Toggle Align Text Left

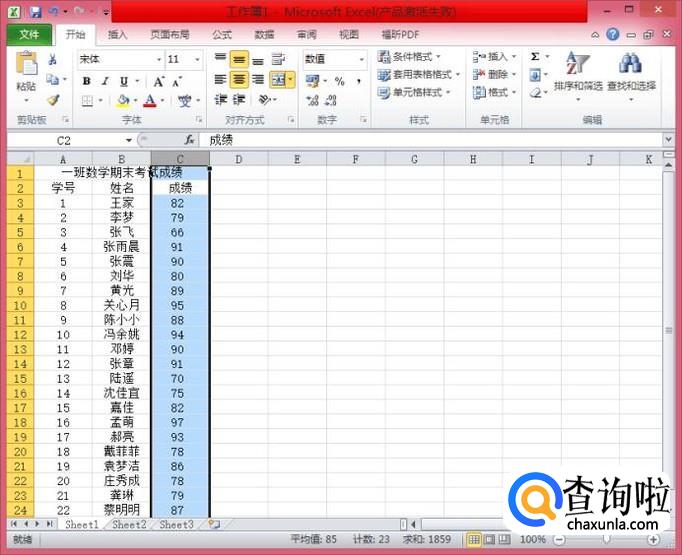click(x=221, y=80)
